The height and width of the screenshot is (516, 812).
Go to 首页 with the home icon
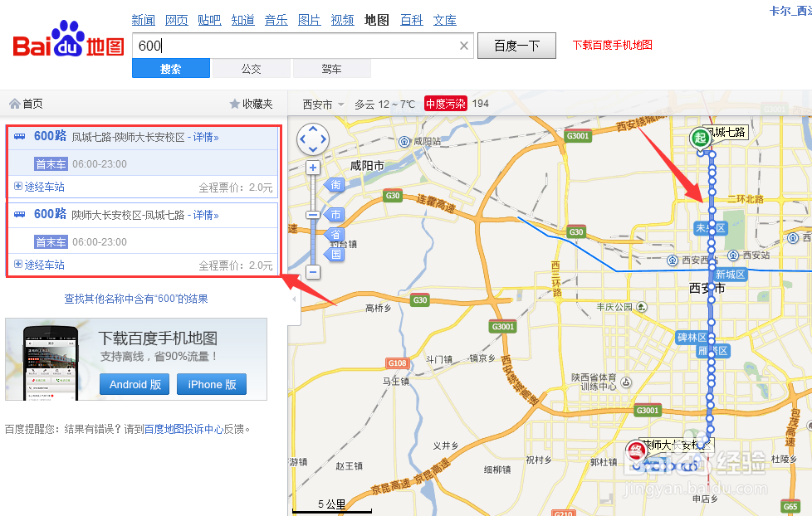[x=26, y=104]
